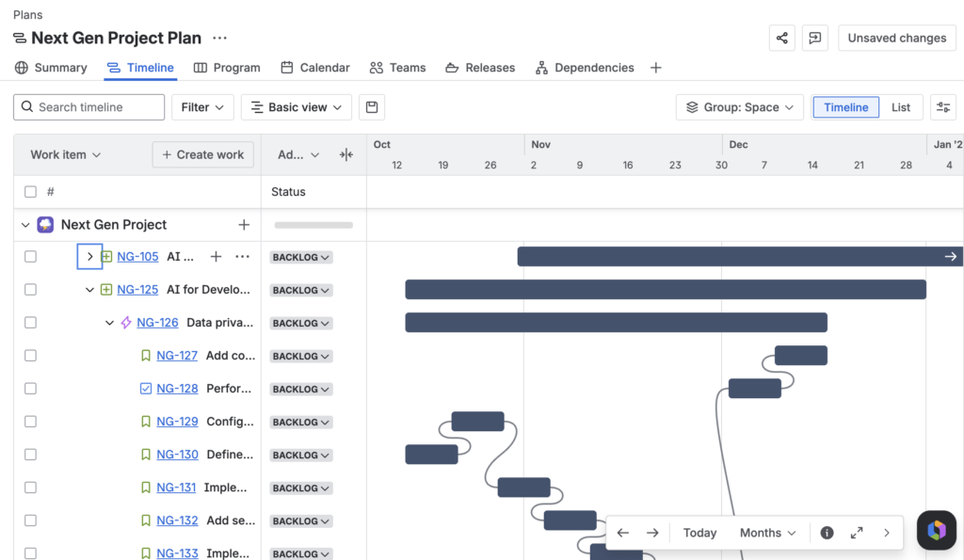Expand the NG-105 row

coord(89,257)
